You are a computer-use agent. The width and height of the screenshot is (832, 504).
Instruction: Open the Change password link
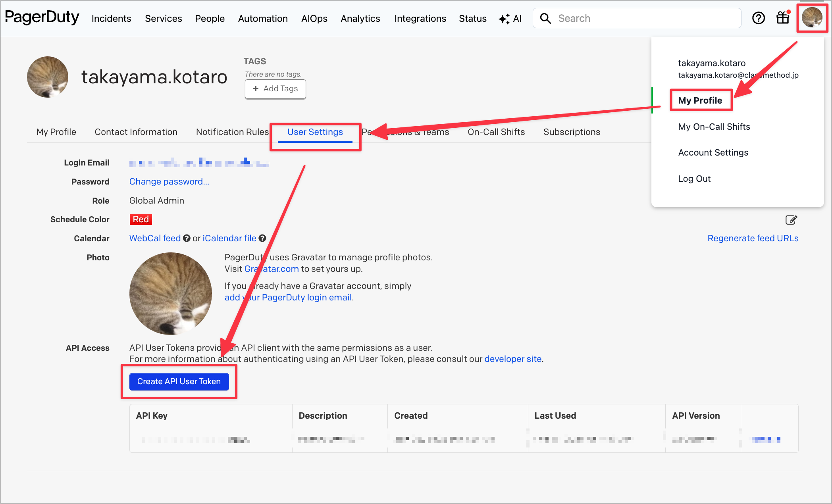[x=169, y=181]
